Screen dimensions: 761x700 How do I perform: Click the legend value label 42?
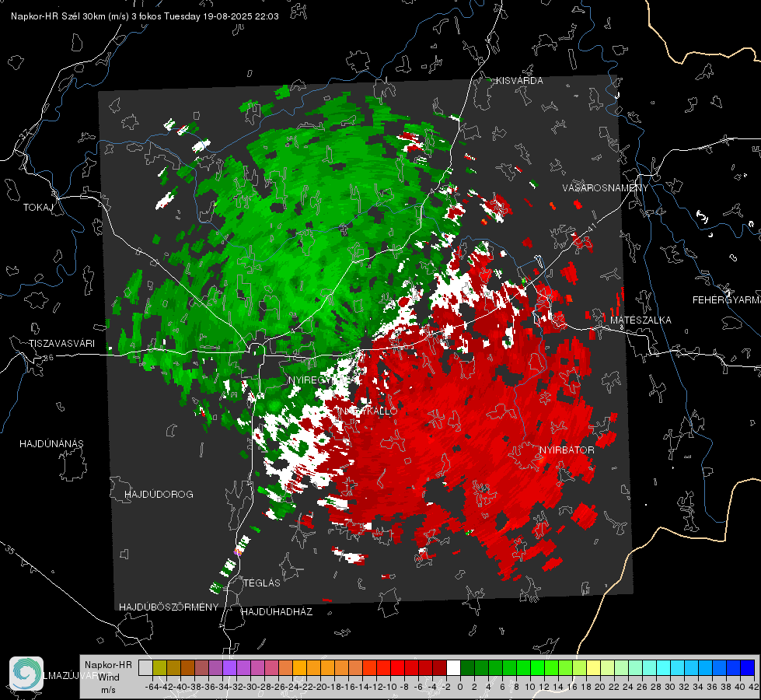tap(754, 687)
